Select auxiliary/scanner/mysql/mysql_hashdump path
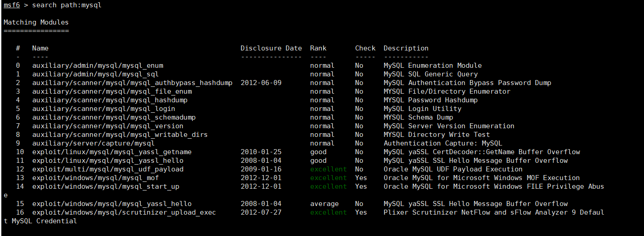Image resolution: width=644 pixels, height=236 pixels. tap(110, 100)
